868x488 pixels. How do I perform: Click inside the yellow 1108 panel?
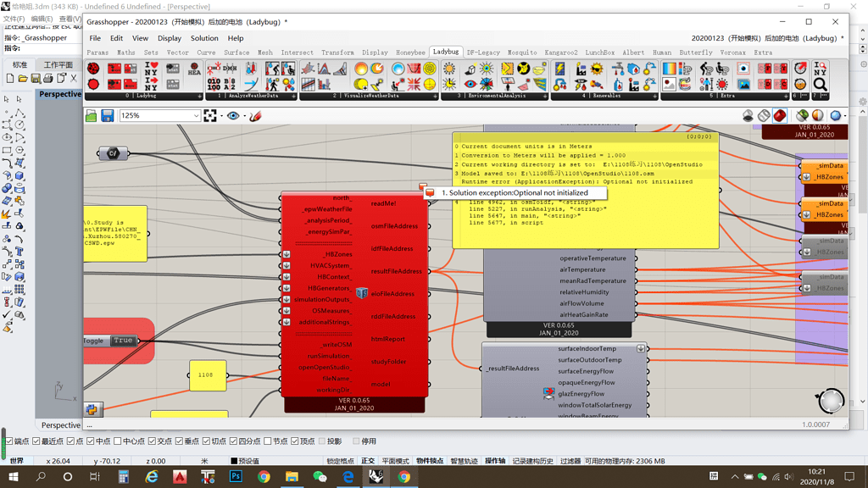(x=207, y=375)
